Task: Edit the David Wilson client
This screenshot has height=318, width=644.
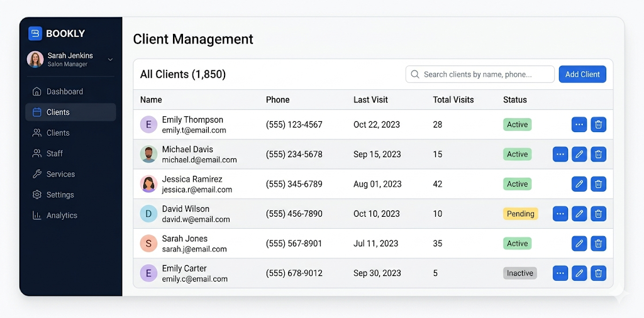Action: pos(579,214)
